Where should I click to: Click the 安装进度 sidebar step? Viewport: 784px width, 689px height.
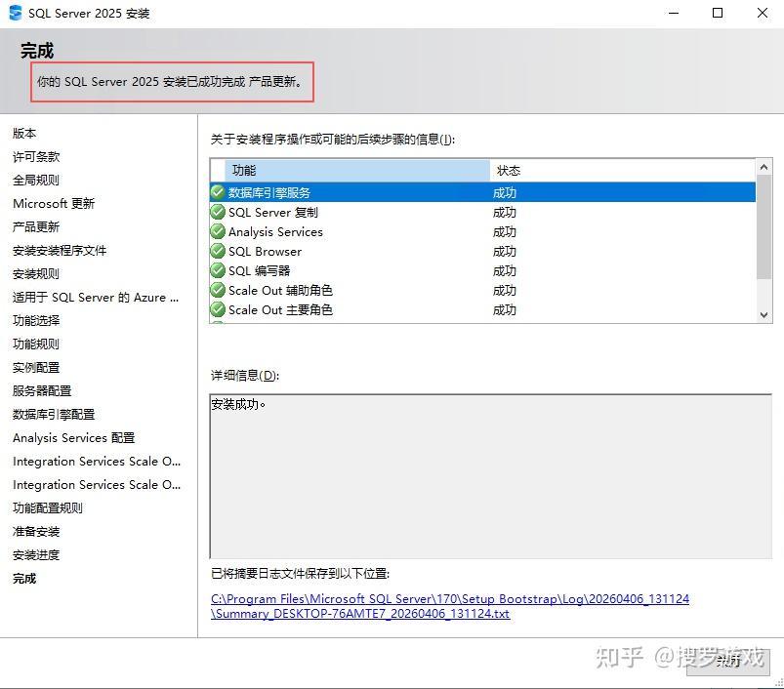click(36, 554)
